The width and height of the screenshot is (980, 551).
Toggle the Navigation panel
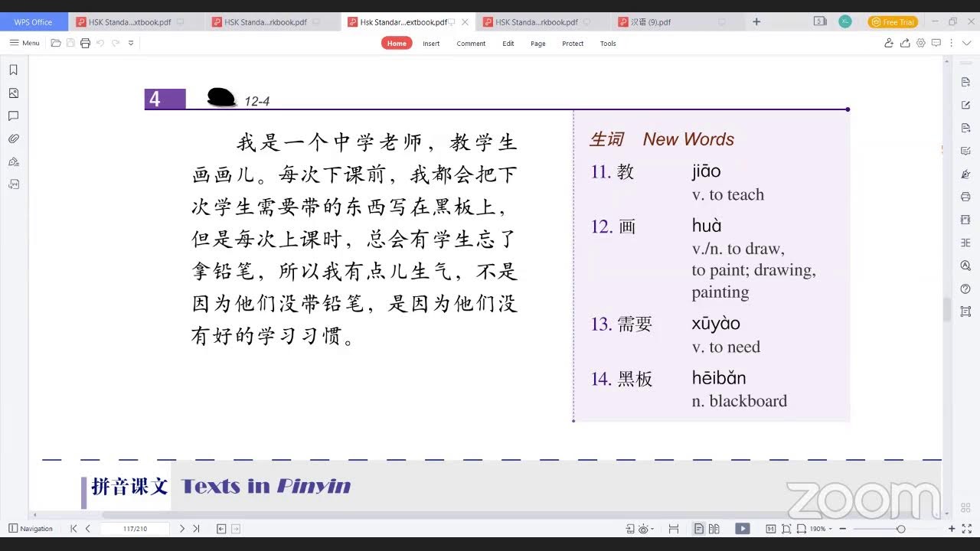click(x=31, y=528)
